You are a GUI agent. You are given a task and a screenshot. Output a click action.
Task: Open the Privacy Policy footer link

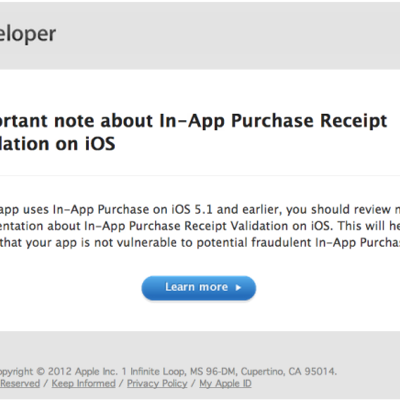[x=157, y=384]
